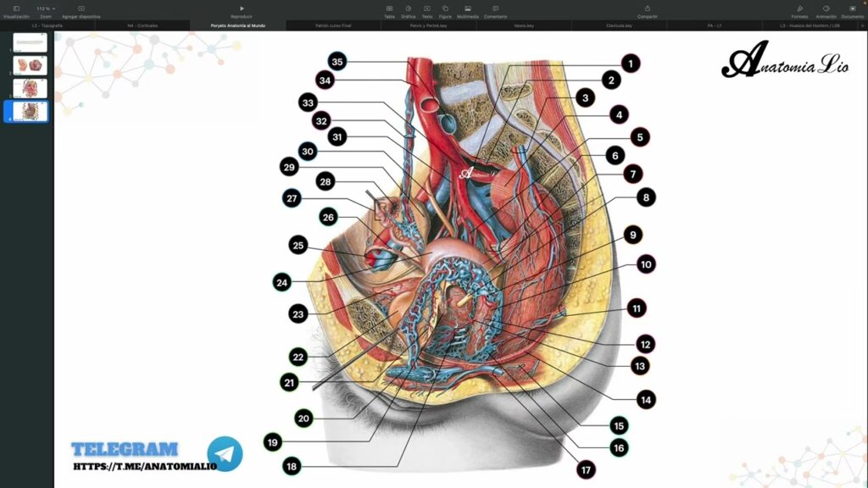The image size is (868, 488).
Task: Click the Telegram link t.me/anatomialio
Action: click(x=144, y=466)
